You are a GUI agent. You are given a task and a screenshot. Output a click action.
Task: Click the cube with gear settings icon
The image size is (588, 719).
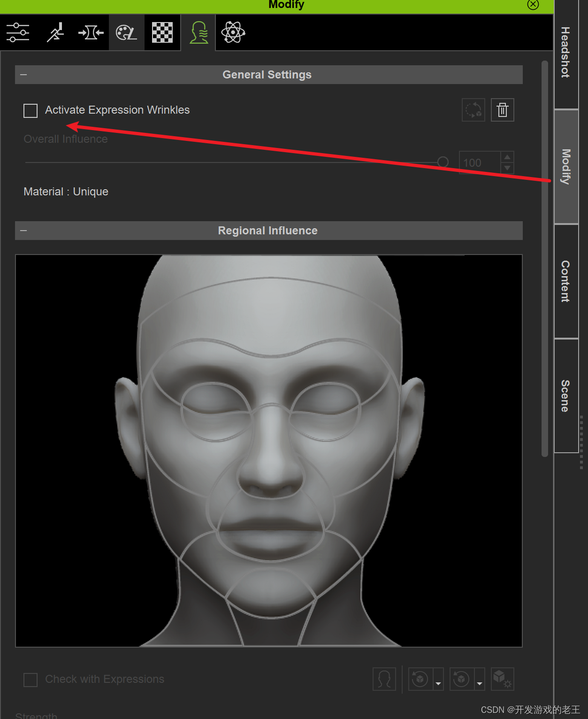point(503,679)
